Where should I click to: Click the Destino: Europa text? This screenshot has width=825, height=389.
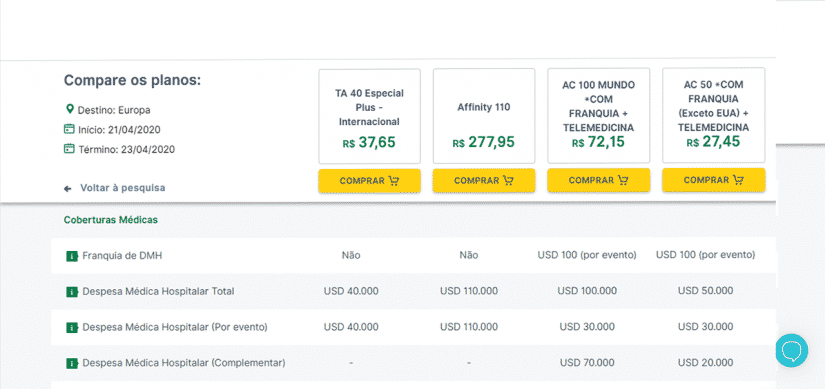click(114, 111)
